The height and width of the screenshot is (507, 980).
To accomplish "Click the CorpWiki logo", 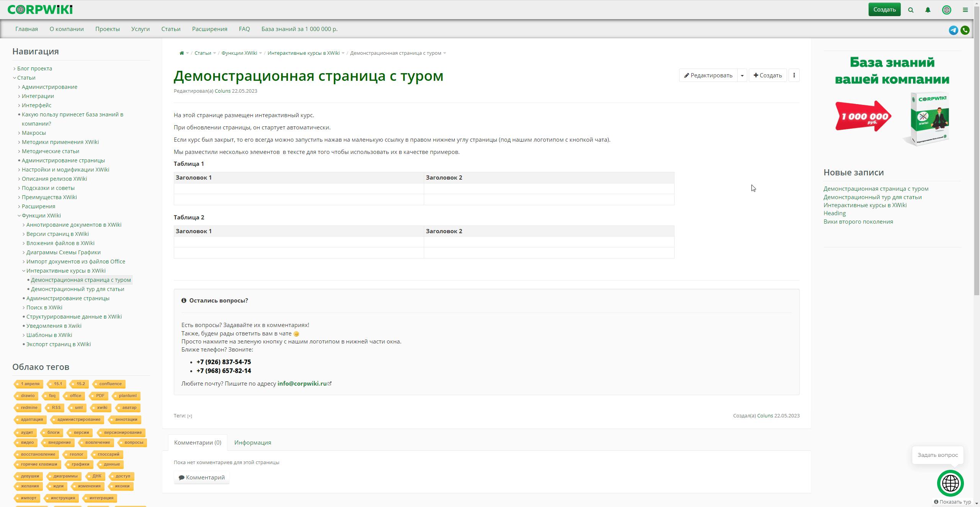I will pyautogui.click(x=40, y=10).
